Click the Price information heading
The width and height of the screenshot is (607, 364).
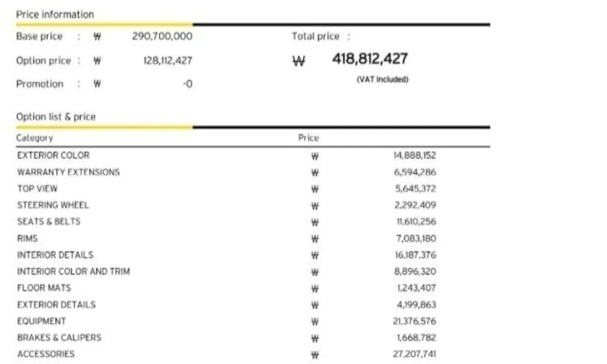click(55, 15)
